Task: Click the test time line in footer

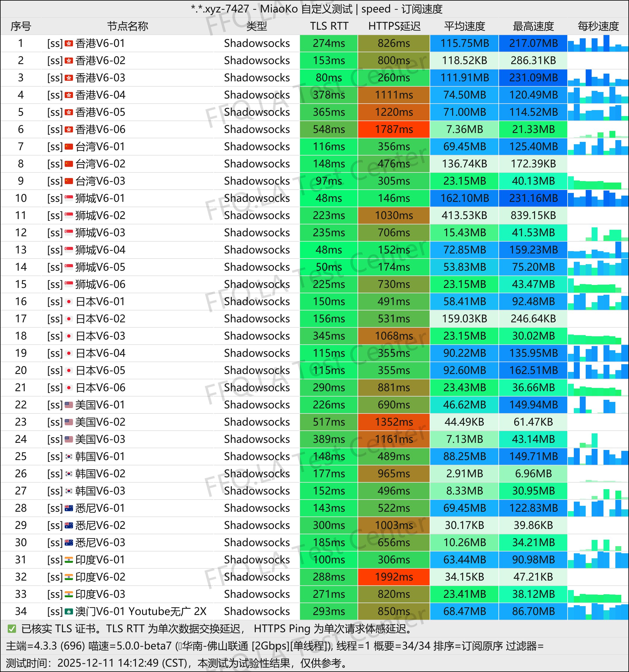Action: click(x=177, y=663)
